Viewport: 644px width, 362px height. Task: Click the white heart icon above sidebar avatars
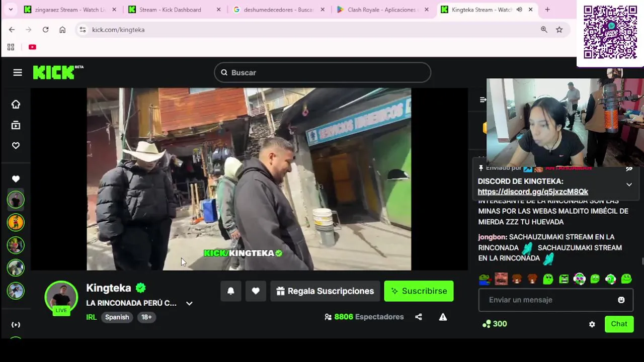(16, 179)
